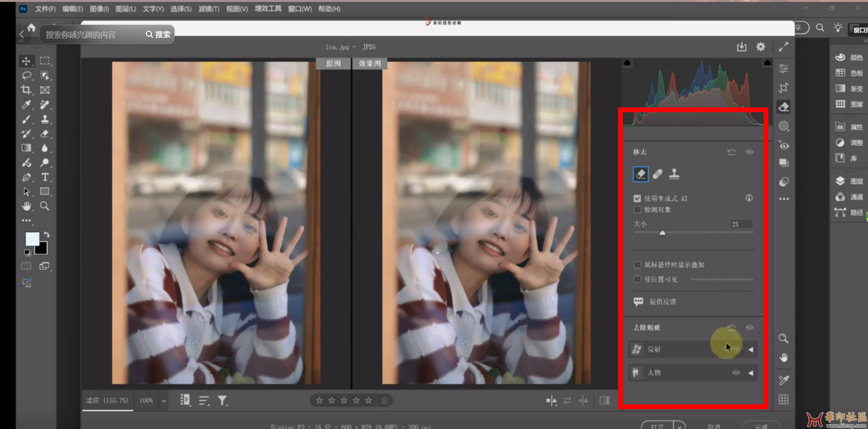The width and height of the screenshot is (868, 429).
Task: Switch to the 效果图 tab
Action: 369,63
